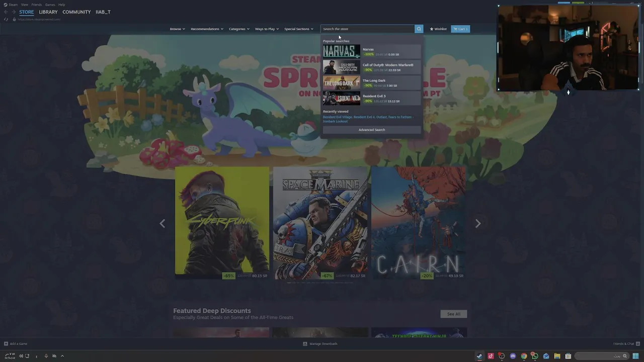Click the magnifier search button
The image size is (644, 362).
pyautogui.click(x=419, y=29)
